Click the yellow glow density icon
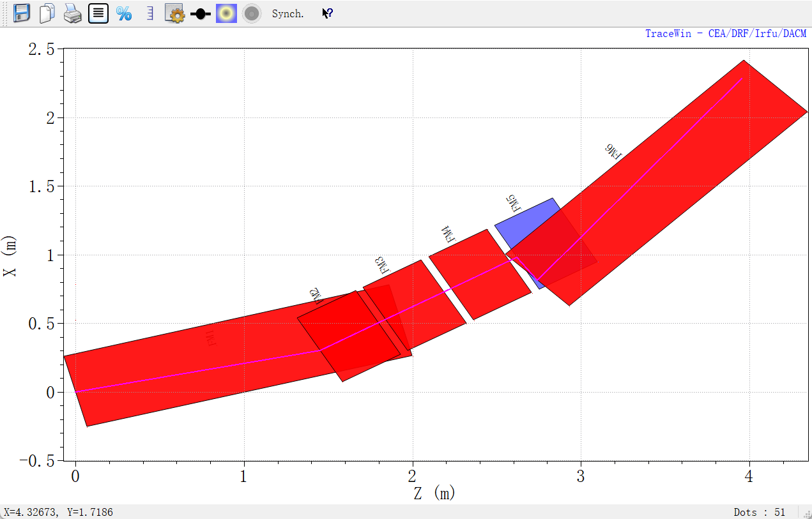Screen dimensions: 812x519 point(226,13)
